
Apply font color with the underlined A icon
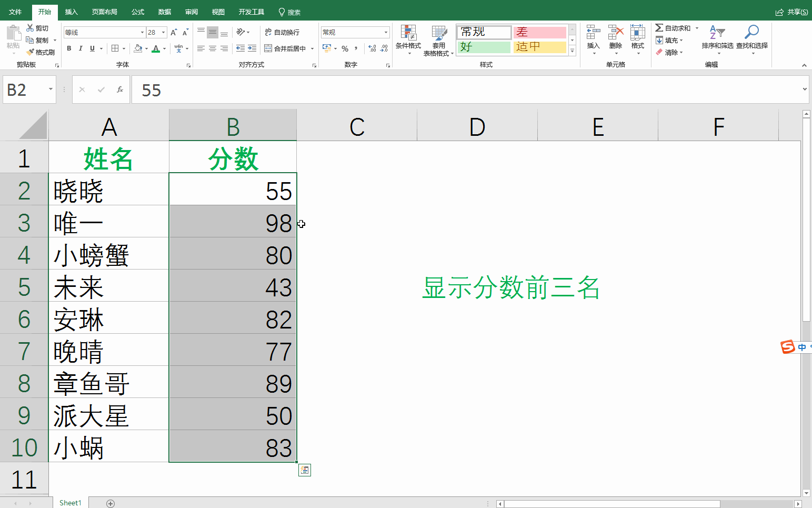tap(156, 48)
